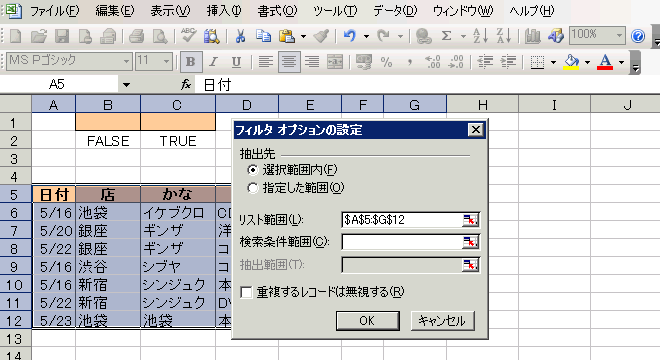Toggle Underline formatting button
Viewport: 660px width, 360px height.
click(x=236, y=62)
